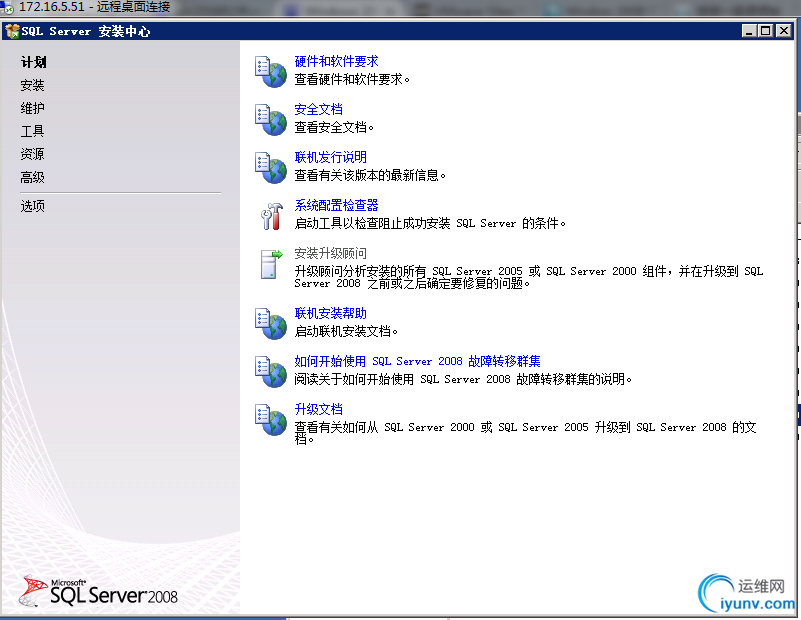Switch to the 安装 page
The width and height of the screenshot is (801, 620).
[32, 85]
